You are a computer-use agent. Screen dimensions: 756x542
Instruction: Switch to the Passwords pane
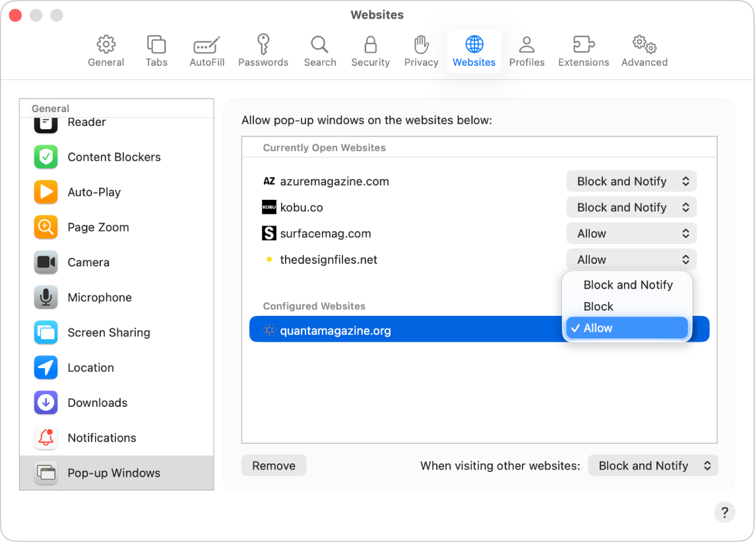click(263, 51)
